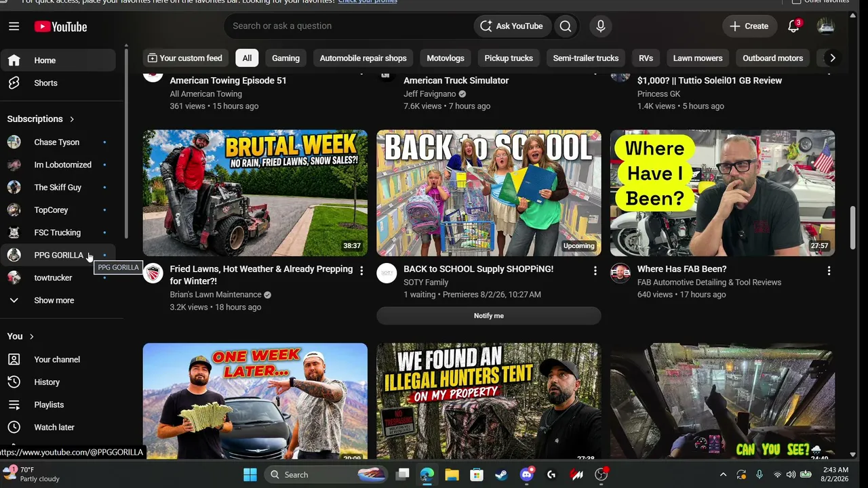Screen dimensions: 868x488
Task: Open Windows Start menu
Action: (x=250, y=474)
